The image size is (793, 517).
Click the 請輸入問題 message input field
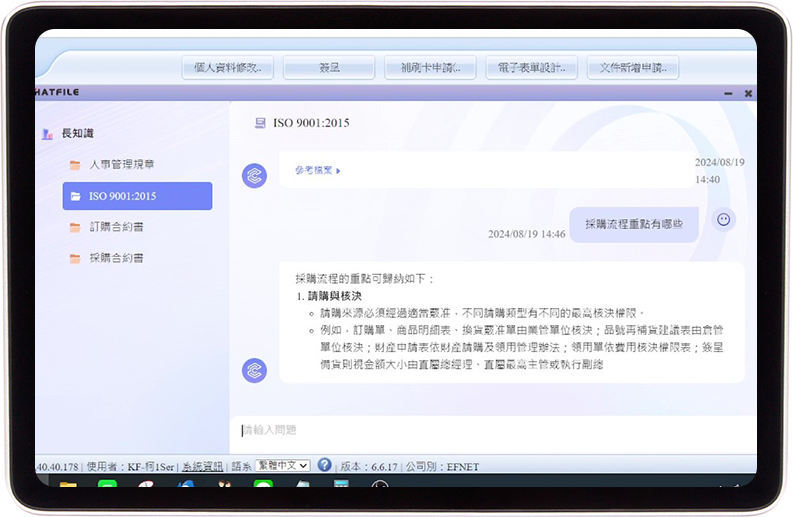490,430
